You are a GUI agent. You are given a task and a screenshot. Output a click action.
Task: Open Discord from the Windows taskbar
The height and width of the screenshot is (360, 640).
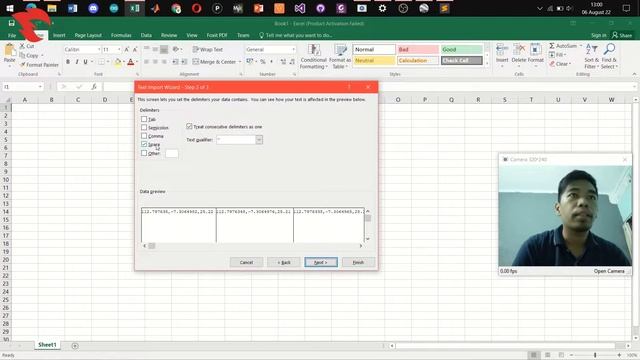pos(93,8)
